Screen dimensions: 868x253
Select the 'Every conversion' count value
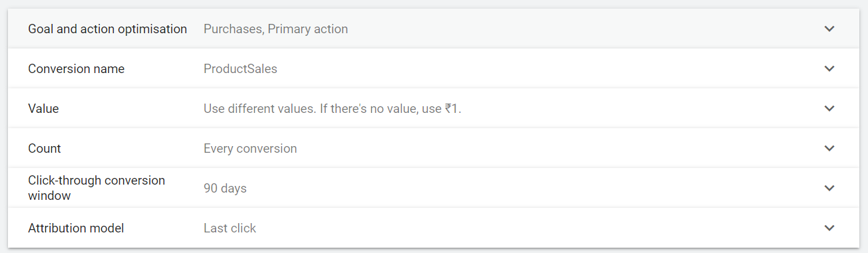tap(250, 149)
